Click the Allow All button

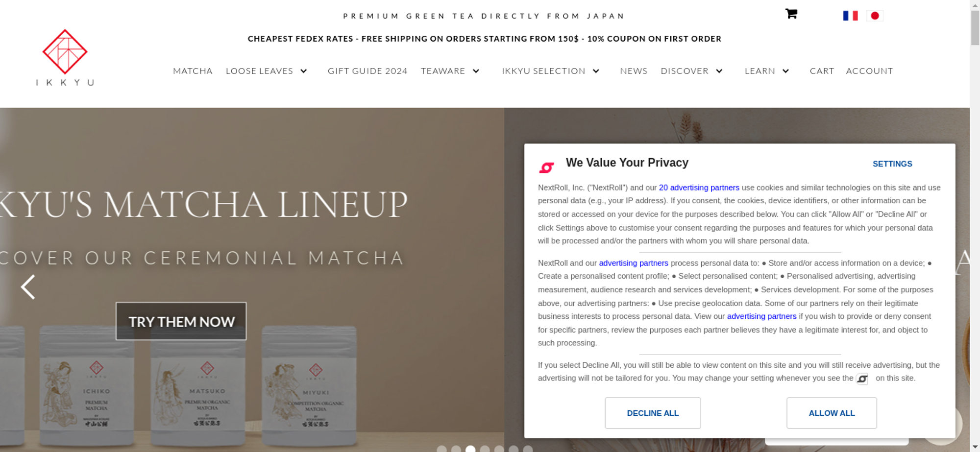pyautogui.click(x=832, y=413)
